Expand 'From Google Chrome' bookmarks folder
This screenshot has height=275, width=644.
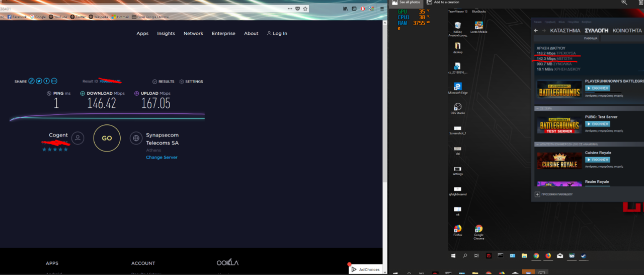(150, 17)
